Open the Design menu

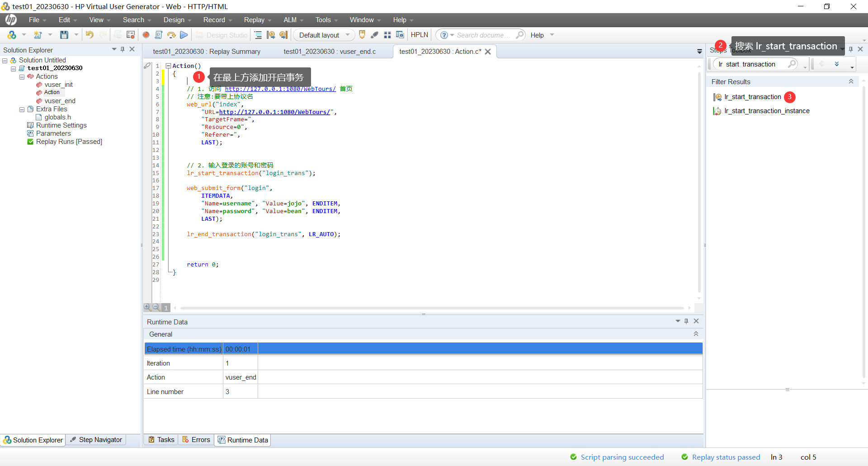pyautogui.click(x=177, y=20)
